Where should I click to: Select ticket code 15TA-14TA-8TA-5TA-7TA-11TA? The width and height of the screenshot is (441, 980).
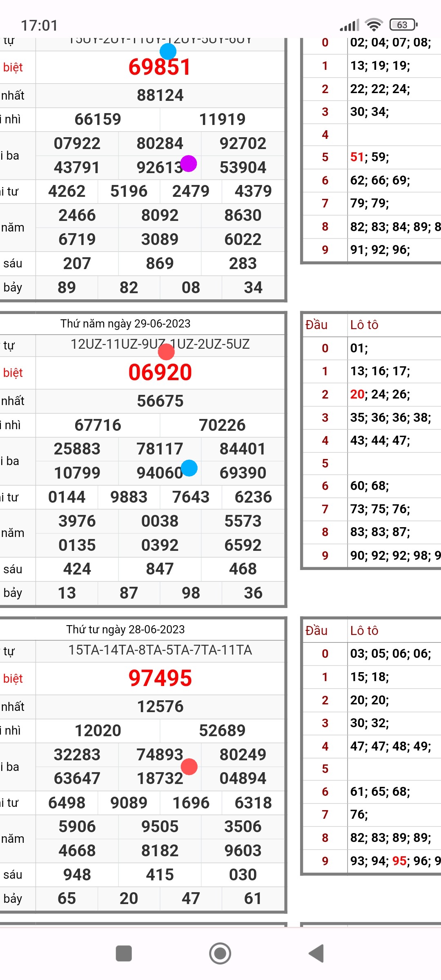tap(160, 650)
